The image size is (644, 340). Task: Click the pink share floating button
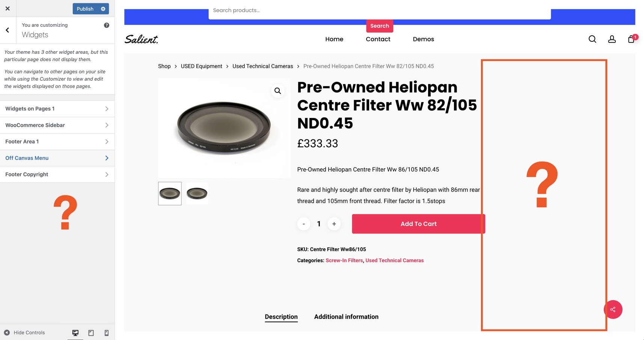click(x=613, y=310)
